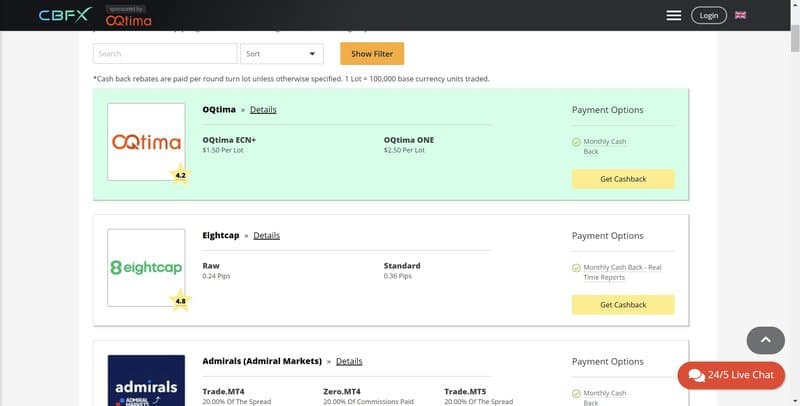Viewport: 800px width, 406px height.
Task: Click the $2.50 Per Lot value
Action: tap(404, 150)
